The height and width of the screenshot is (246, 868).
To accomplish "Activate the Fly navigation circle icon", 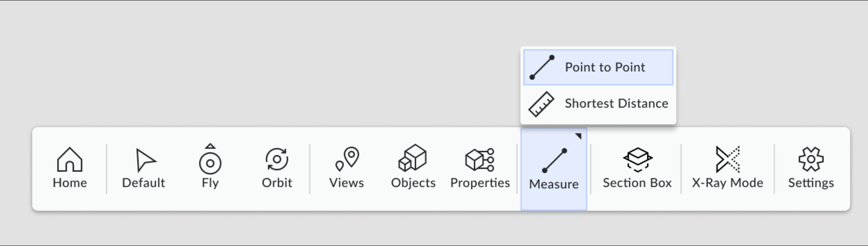I will point(210,163).
